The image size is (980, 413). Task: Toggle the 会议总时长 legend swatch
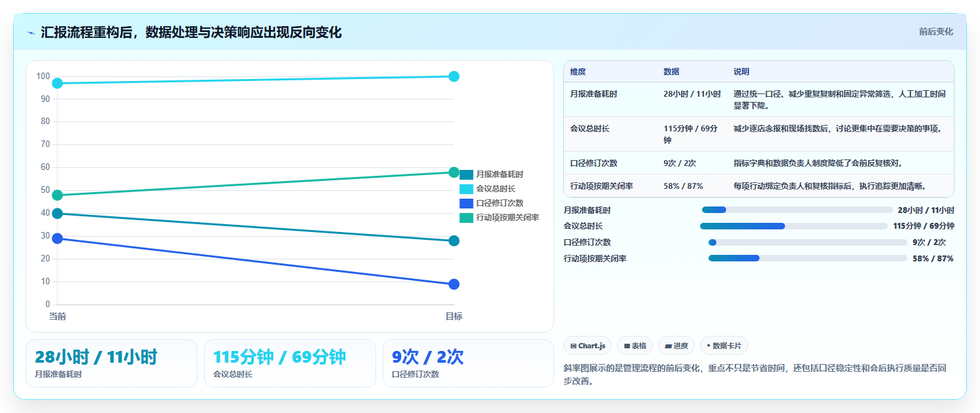pos(466,189)
